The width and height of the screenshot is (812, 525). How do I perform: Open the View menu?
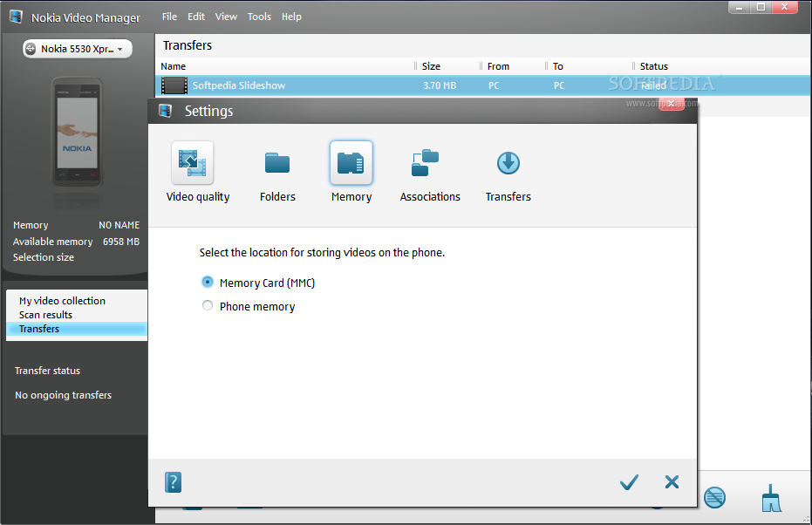point(226,17)
